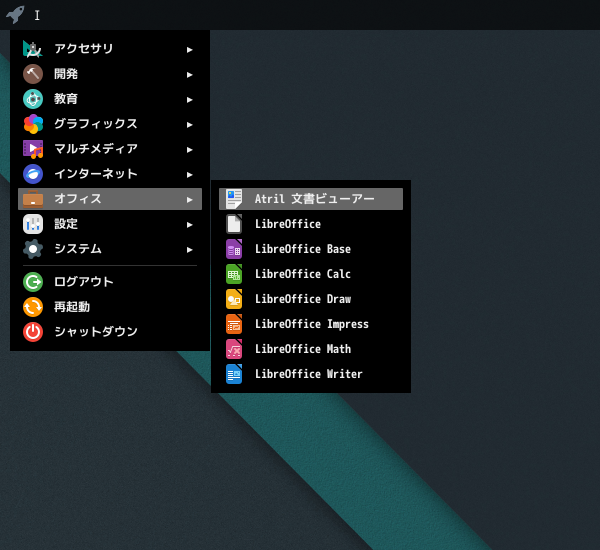Launch LibreOffice Base
This screenshot has height=550, width=600.
pyautogui.click(x=311, y=249)
